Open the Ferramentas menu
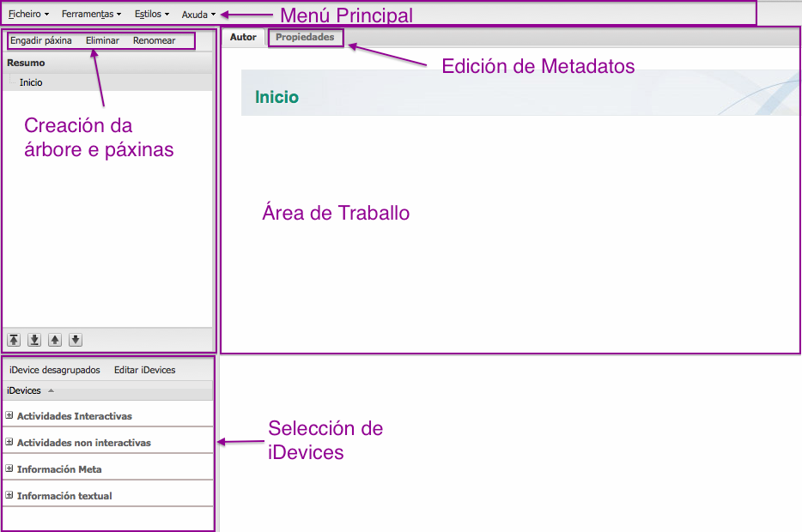 (x=88, y=13)
